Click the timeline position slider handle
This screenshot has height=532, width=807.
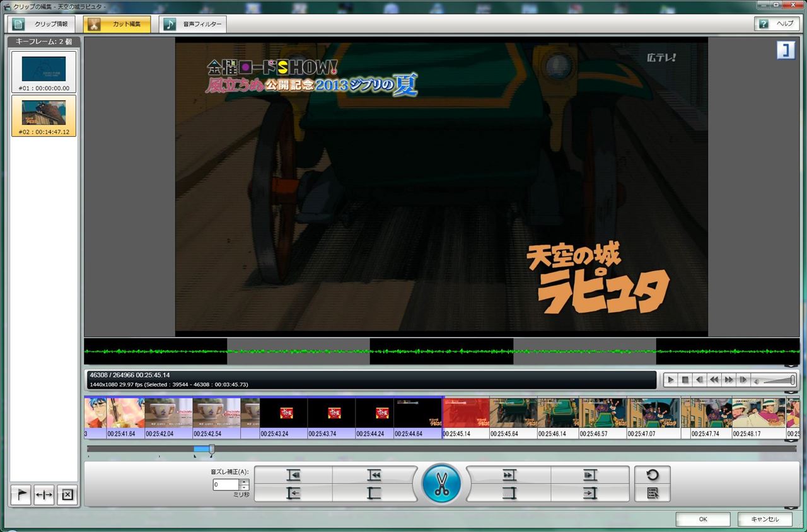click(x=212, y=449)
